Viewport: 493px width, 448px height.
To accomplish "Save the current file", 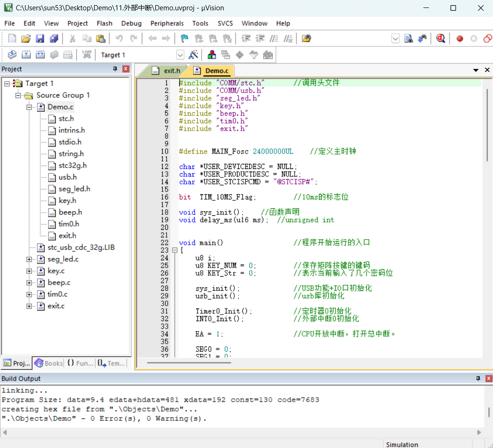I will coord(40,38).
